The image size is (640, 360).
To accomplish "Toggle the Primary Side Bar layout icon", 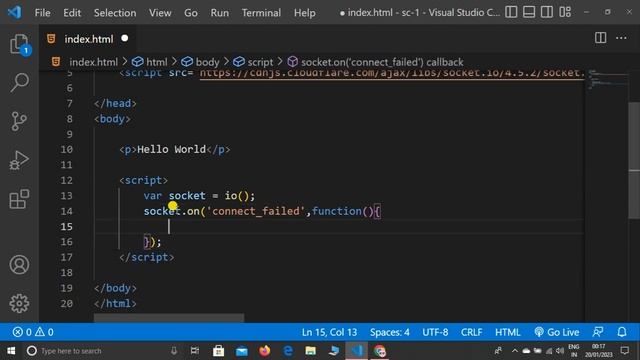I will pos(511,12).
